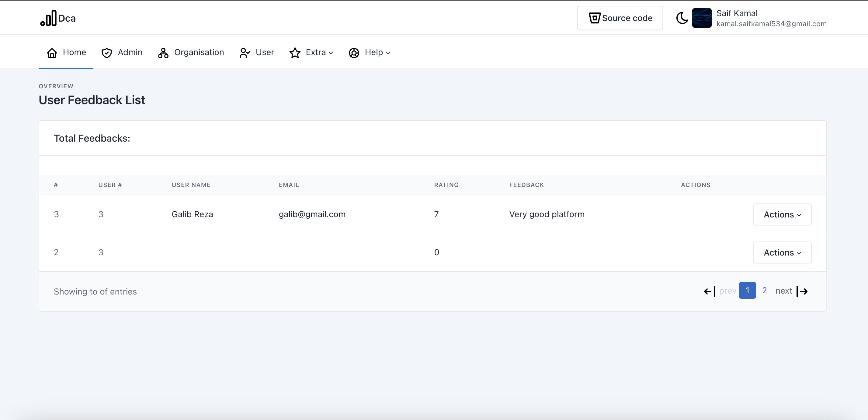Jump to first page arrow icon
The width and height of the screenshot is (868, 420).
point(709,291)
